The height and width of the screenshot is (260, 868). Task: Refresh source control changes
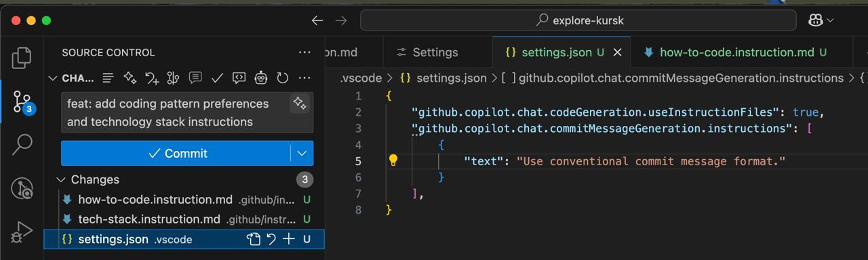(283, 79)
